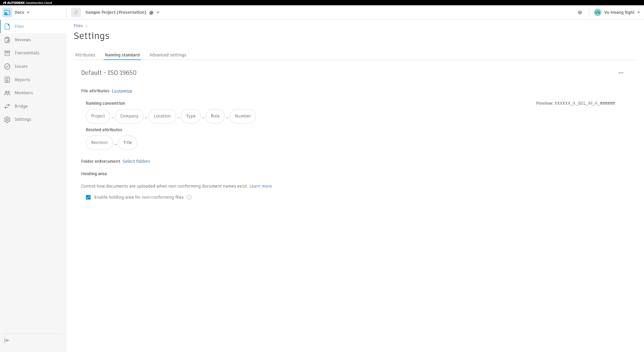Click the Files sidebar icon
644x352 pixels.
point(7,27)
